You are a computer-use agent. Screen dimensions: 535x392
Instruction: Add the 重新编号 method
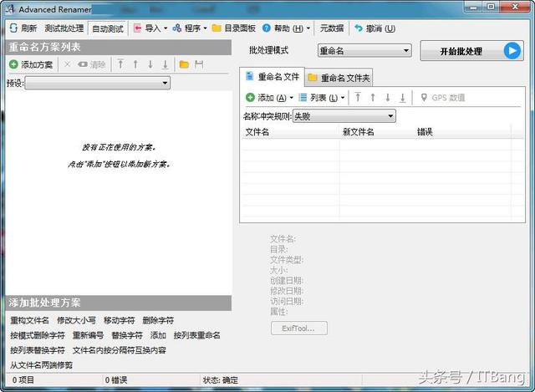(88, 335)
